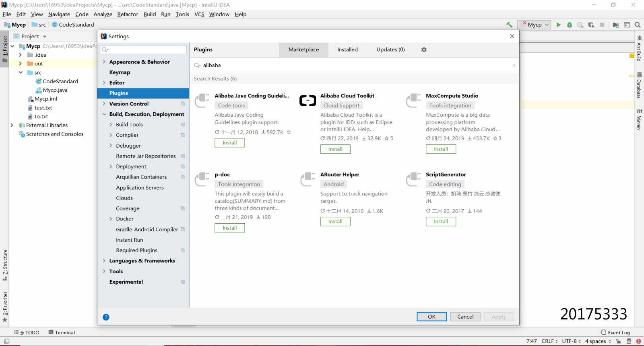Open the Mycp run configuration dropdown
Image resolution: width=644 pixels, height=346 pixels.
[x=534, y=25]
